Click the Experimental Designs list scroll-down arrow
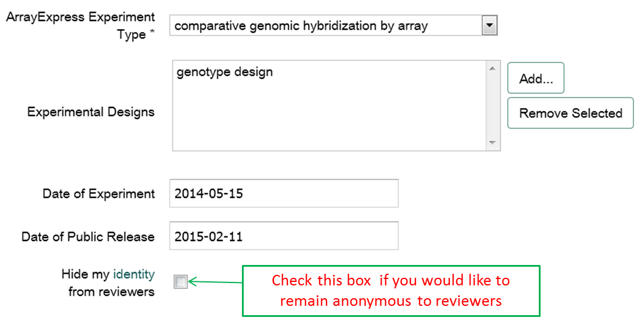The height and width of the screenshot is (321, 644). click(x=492, y=143)
